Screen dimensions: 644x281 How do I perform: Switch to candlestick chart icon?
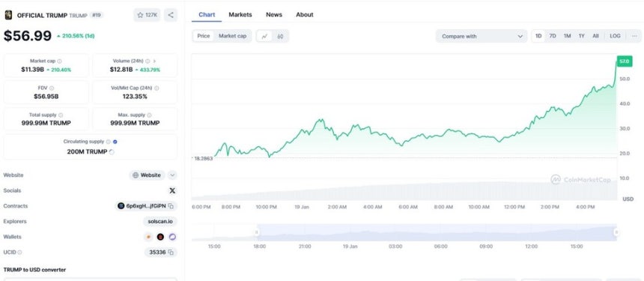(x=280, y=36)
